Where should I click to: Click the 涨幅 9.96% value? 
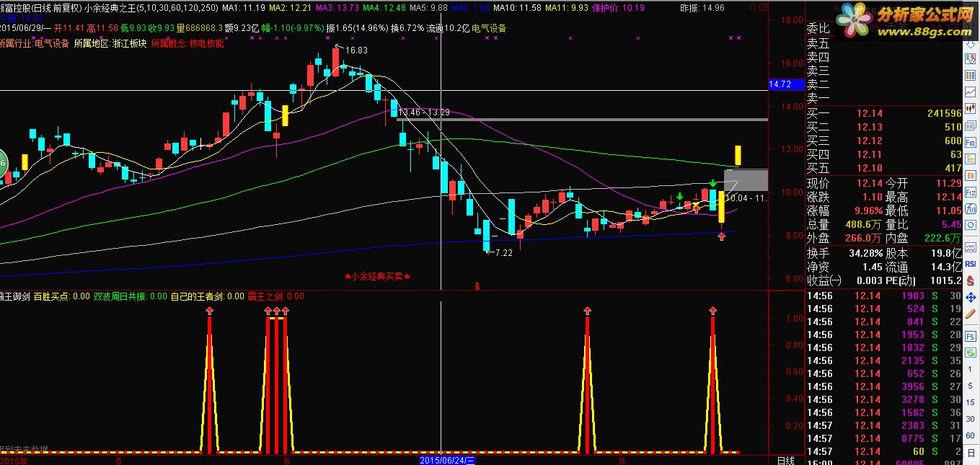[868, 211]
